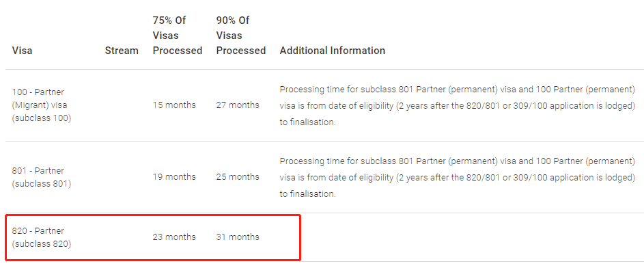This screenshot has height=268, width=644.
Task: Click the empty Stream cell for subclass 801
Action: (122, 177)
